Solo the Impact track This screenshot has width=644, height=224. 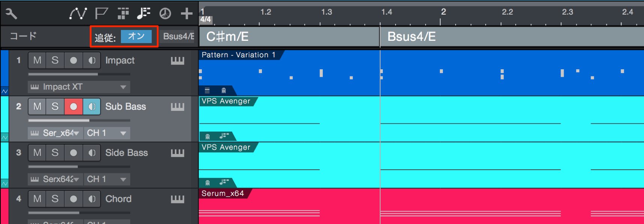click(55, 60)
